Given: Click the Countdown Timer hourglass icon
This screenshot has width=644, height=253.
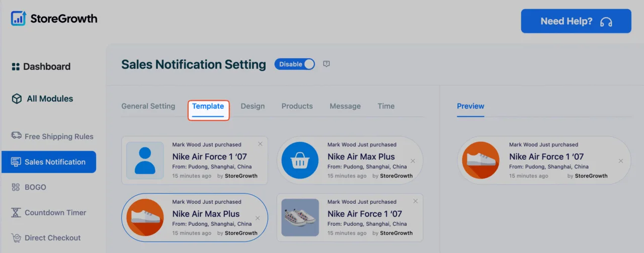Looking at the screenshot, I should [x=16, y=213].
